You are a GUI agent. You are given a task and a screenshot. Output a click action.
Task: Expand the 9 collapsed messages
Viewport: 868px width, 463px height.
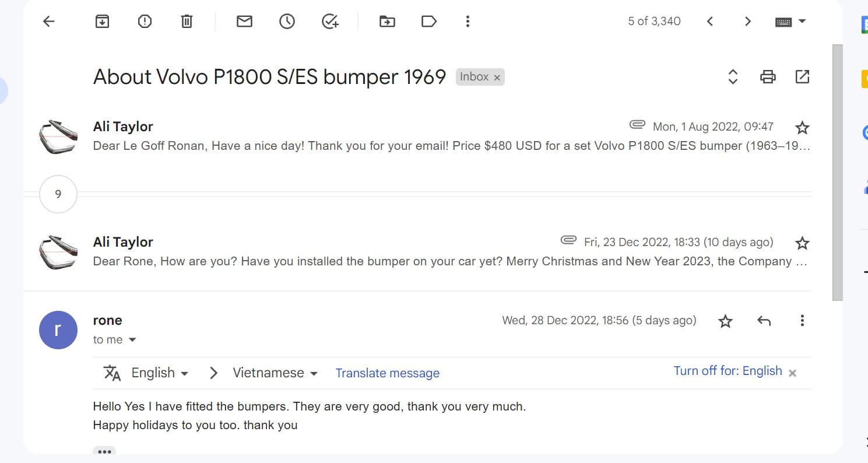click(58, 194)
